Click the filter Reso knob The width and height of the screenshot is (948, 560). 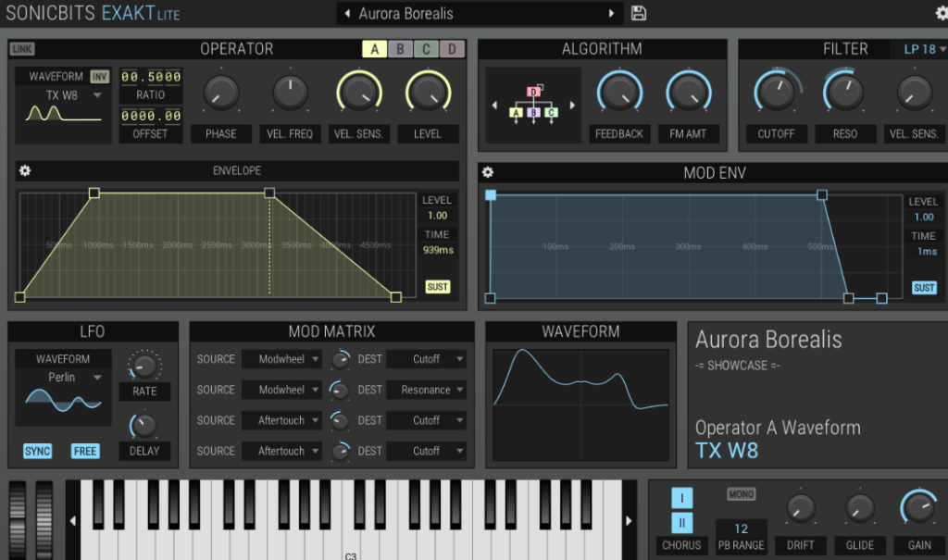844,92
